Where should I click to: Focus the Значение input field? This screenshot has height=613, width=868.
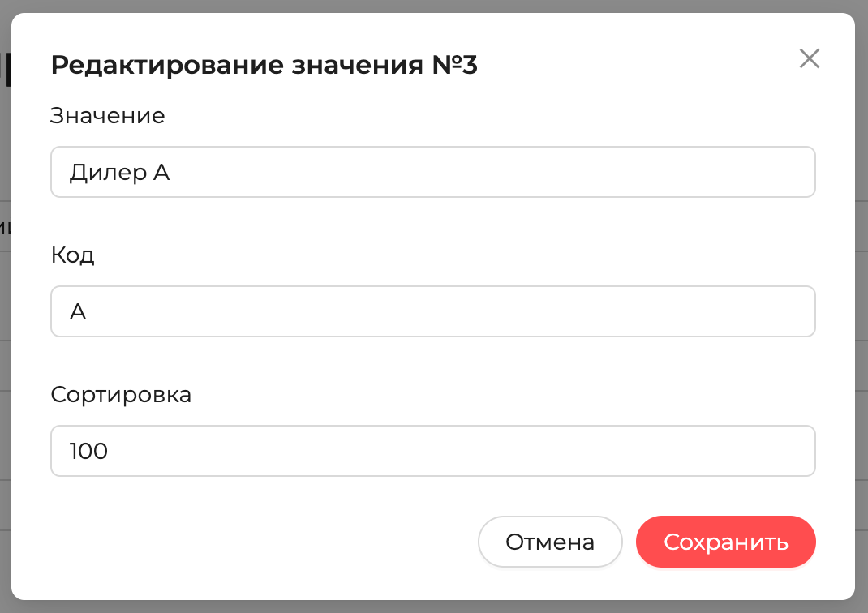(x=433, y=172)
